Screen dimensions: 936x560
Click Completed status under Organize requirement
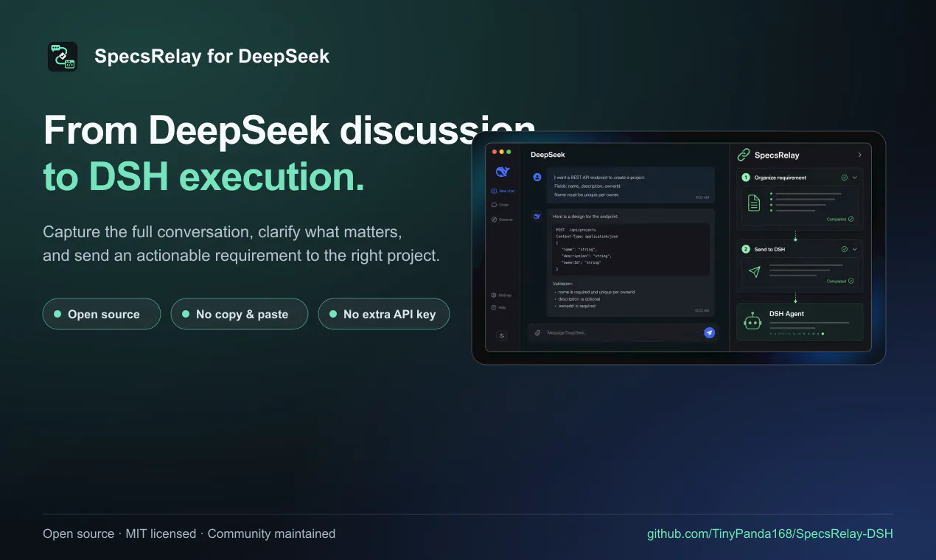pyautogui.click(x=840, y=219)
